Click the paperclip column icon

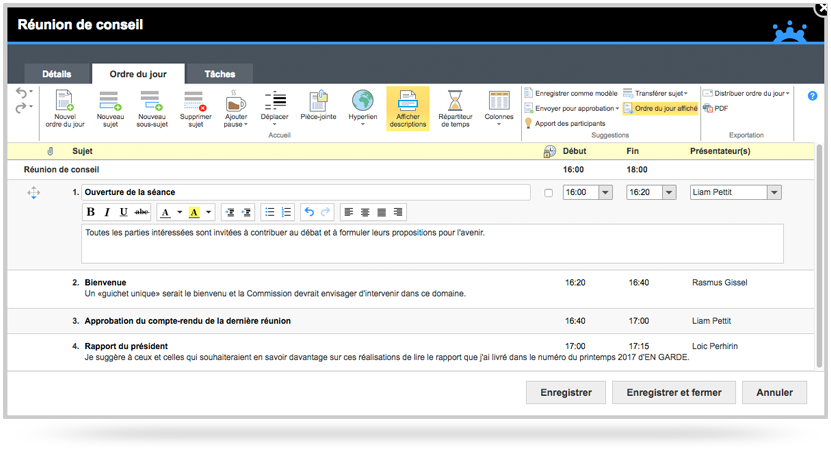pyautogui.click(x=50, y=151)
